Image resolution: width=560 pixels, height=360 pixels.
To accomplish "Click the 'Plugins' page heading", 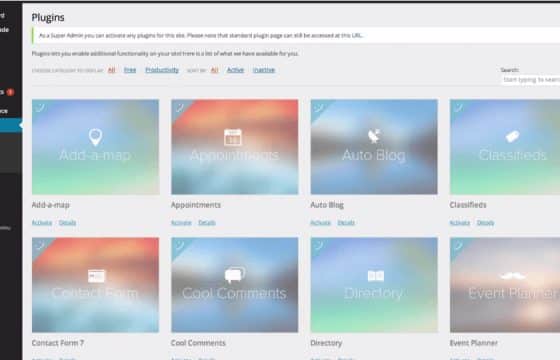I will coord(48,18).
